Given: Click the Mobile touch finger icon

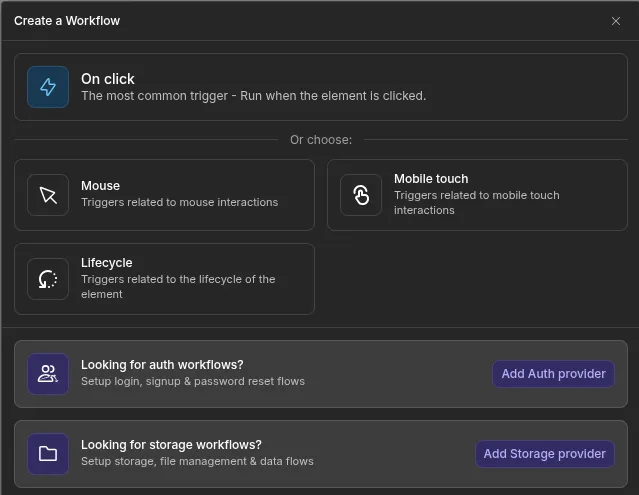Looking at the screenshot, I should point(361,195).
